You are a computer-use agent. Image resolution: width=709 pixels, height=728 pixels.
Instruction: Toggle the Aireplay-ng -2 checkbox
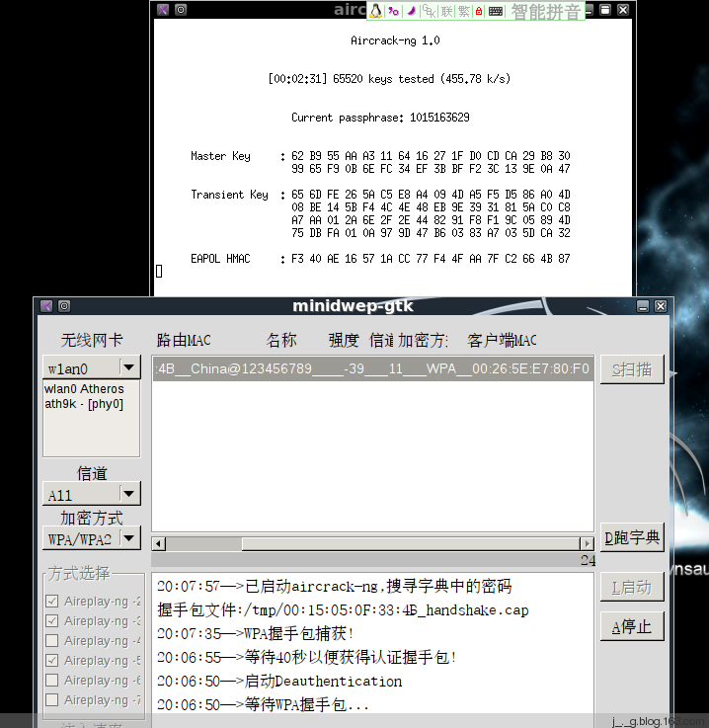(52, 601)
